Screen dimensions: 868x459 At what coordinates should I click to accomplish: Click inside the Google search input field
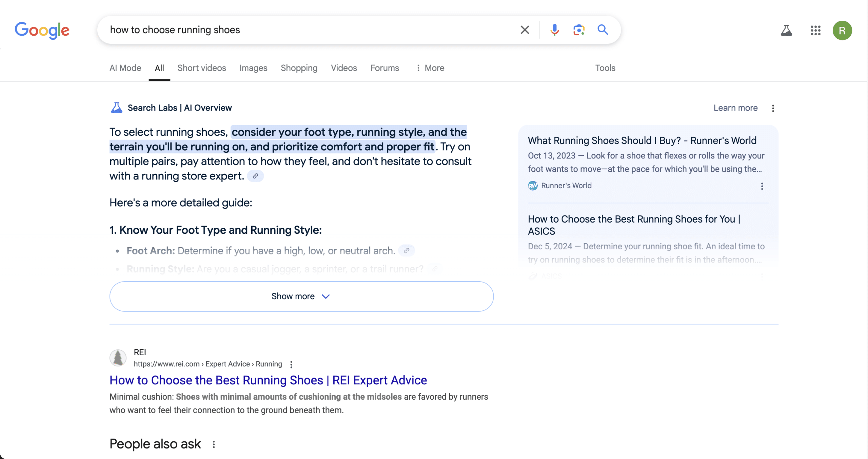[305, 30]
